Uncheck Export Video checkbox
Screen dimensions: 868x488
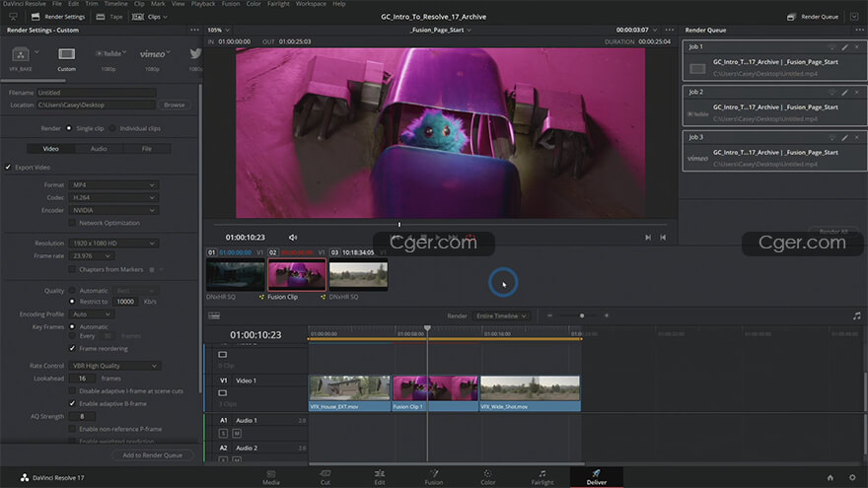[x=8, y=167]
